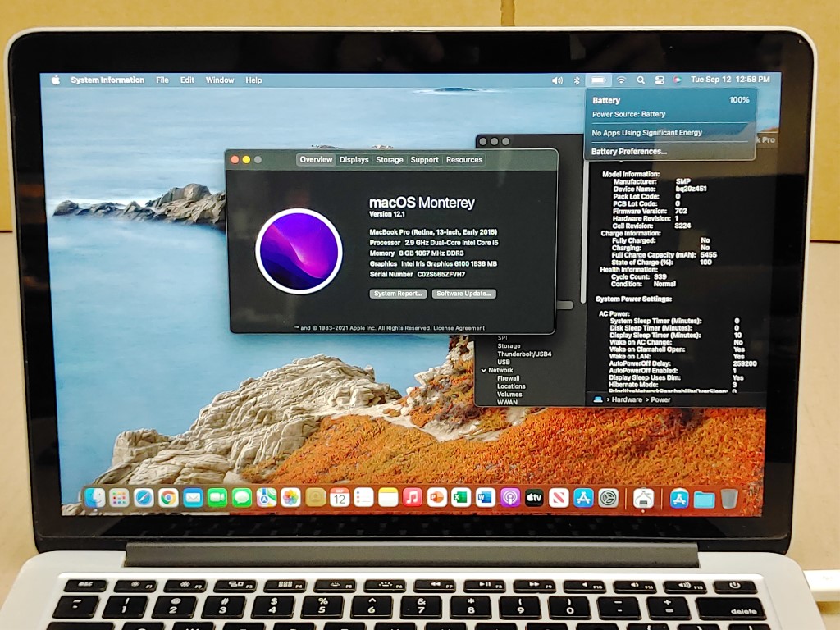Screen dimensions: 840x630
Task: Open Podcasts from the Dock
Action: 510,498
